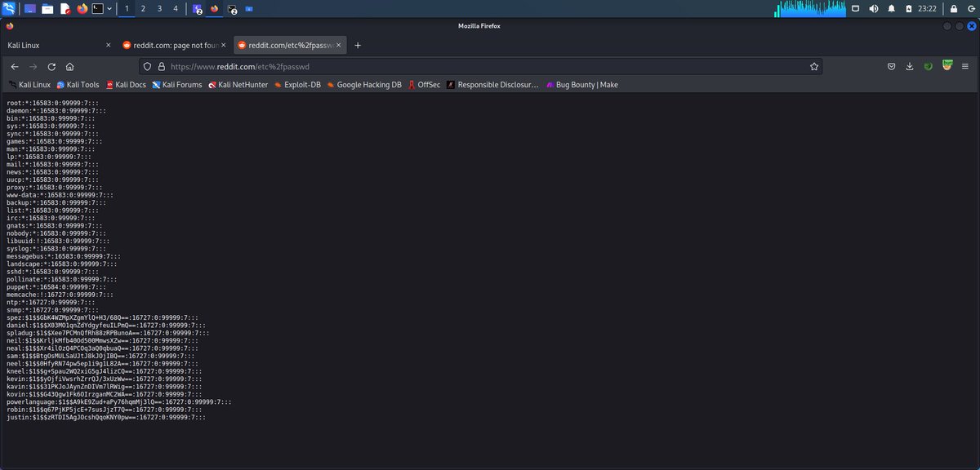Switch to workspace 2
This screenshot has height=470, width=980.
point(143,9)
